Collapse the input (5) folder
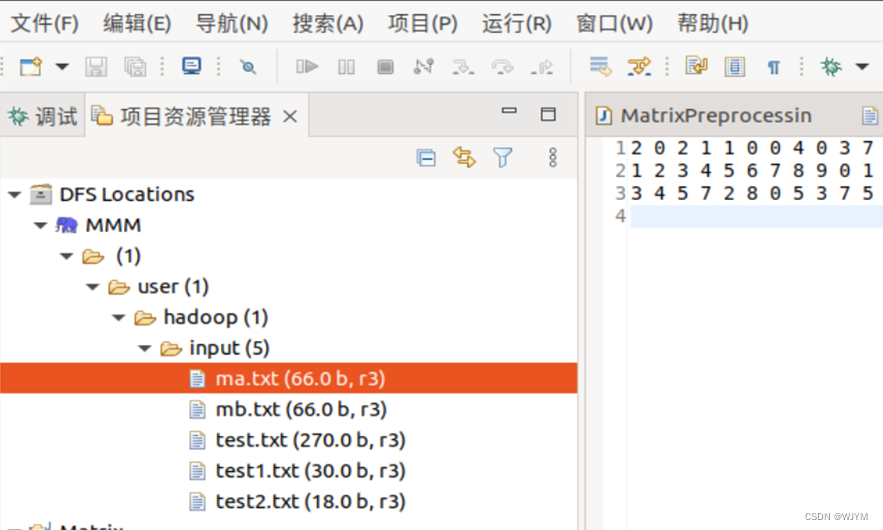The height and width of the screenshot is (530, 883). tap(145, 349)
